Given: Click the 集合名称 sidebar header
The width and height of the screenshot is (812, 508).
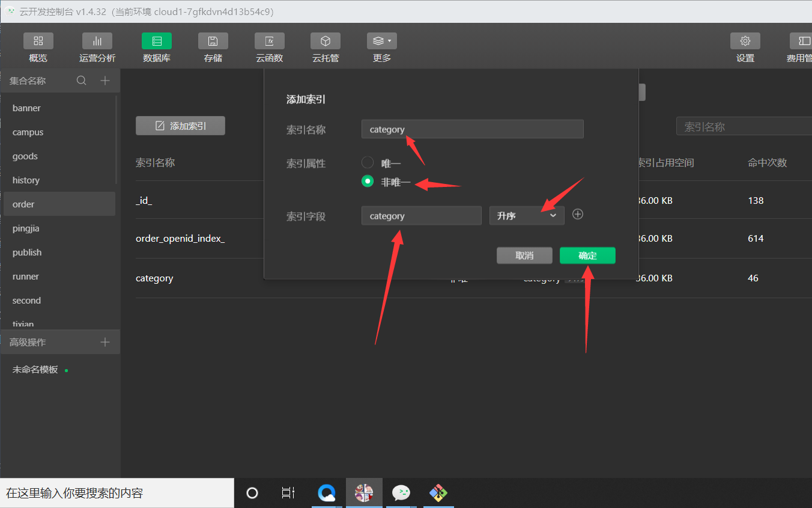Looking at the screenshot, I should tap(28, 81).
